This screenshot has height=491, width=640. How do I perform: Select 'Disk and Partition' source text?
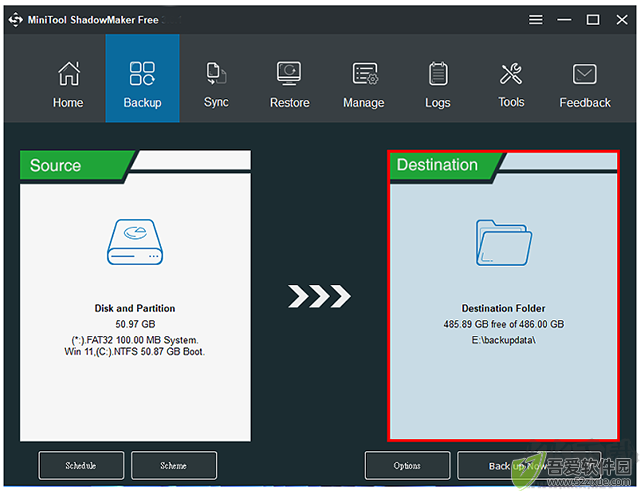135,308
